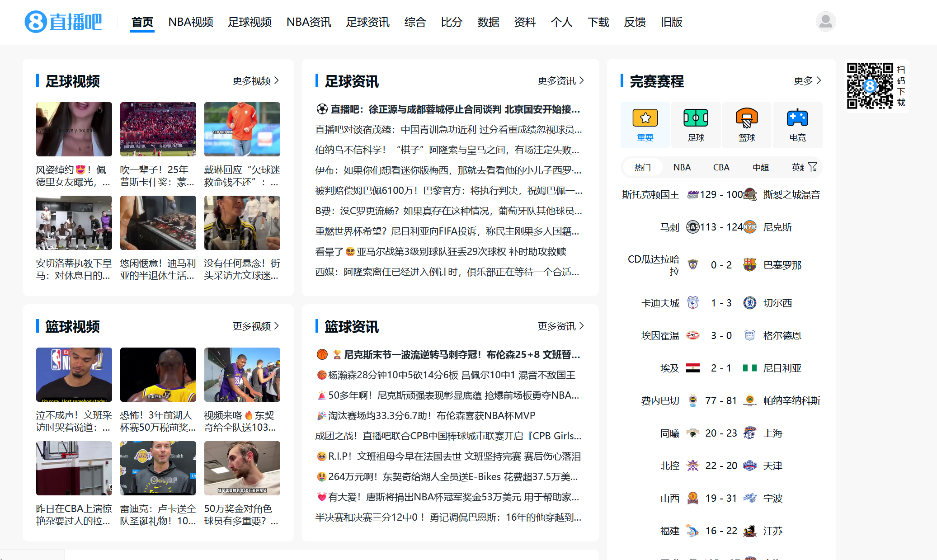Open 马刺 113-124 尼克斯 match result
The width and height of the screenshot is (937, 560).
point(721,227)
